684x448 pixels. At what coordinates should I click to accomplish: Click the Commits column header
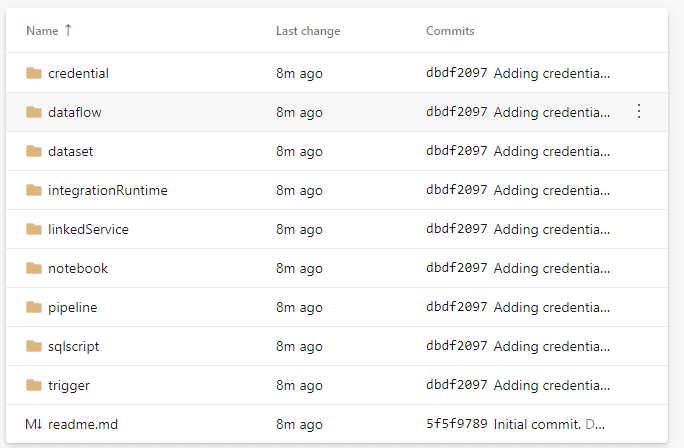tap(450, 31)
